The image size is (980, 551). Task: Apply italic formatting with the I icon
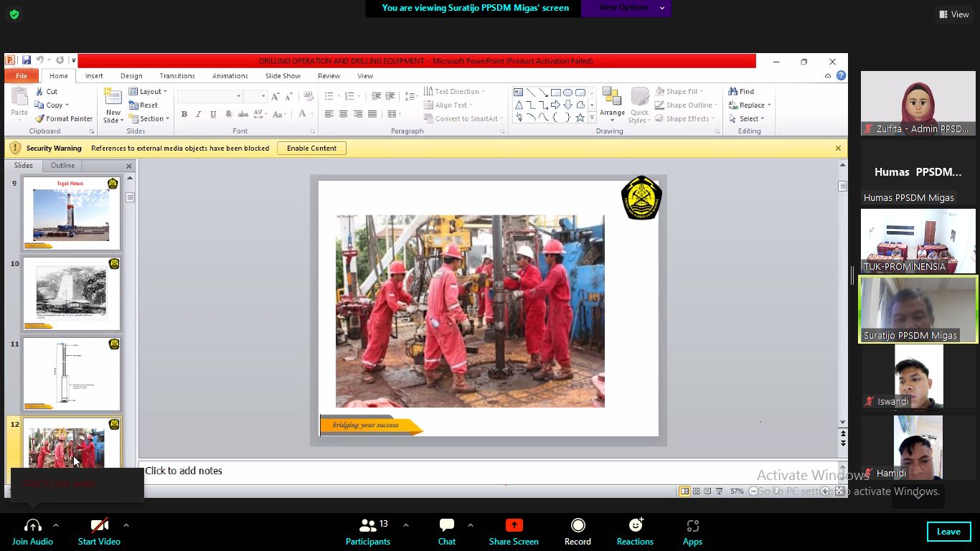click(199, 114)
